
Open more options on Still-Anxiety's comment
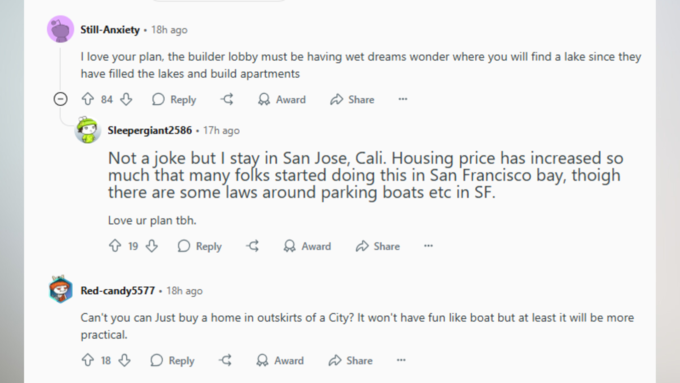point(403,99)
